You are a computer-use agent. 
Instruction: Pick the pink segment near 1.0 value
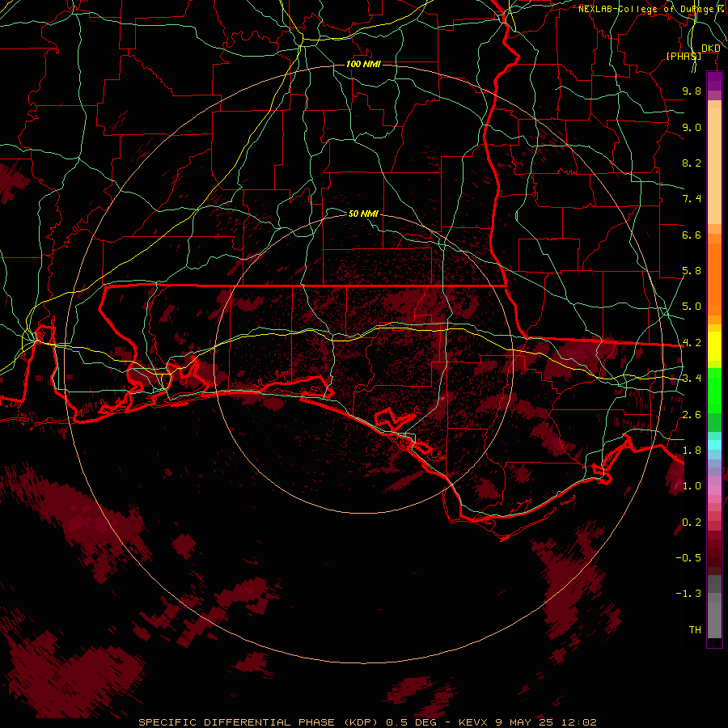click(x=714, y=489)
